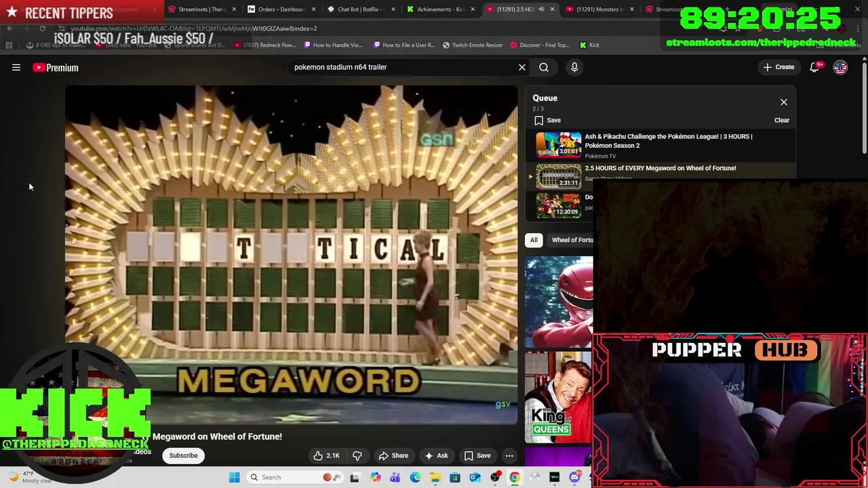Open File Explorer on the taskbar
This screenshot has width=868, height=488.
[x=435, y=477]
